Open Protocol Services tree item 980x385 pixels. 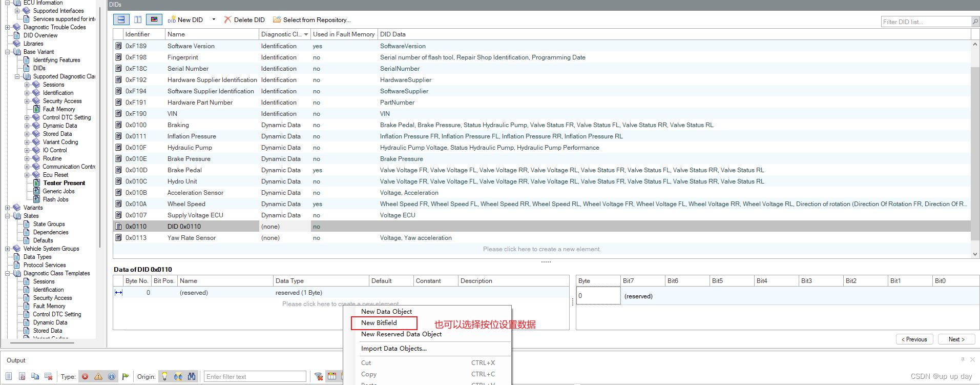pyautogui.click(x=45, y=265)
